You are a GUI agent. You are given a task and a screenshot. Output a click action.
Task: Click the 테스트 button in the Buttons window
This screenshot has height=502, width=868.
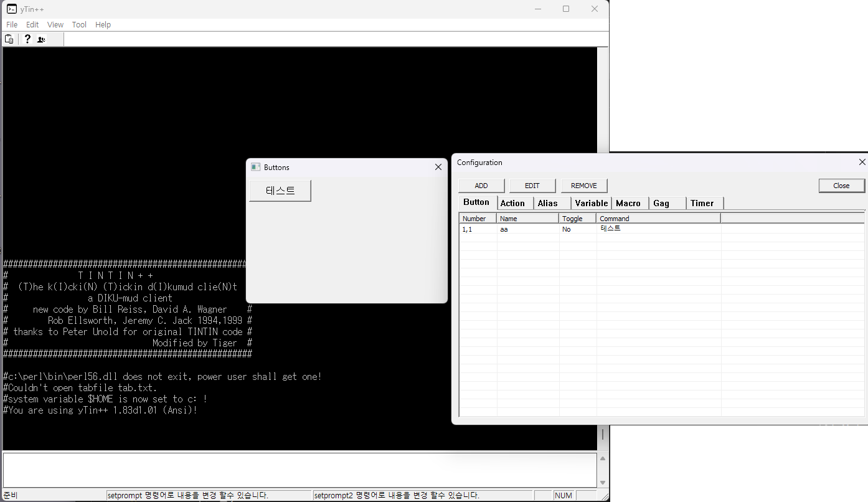280,191
